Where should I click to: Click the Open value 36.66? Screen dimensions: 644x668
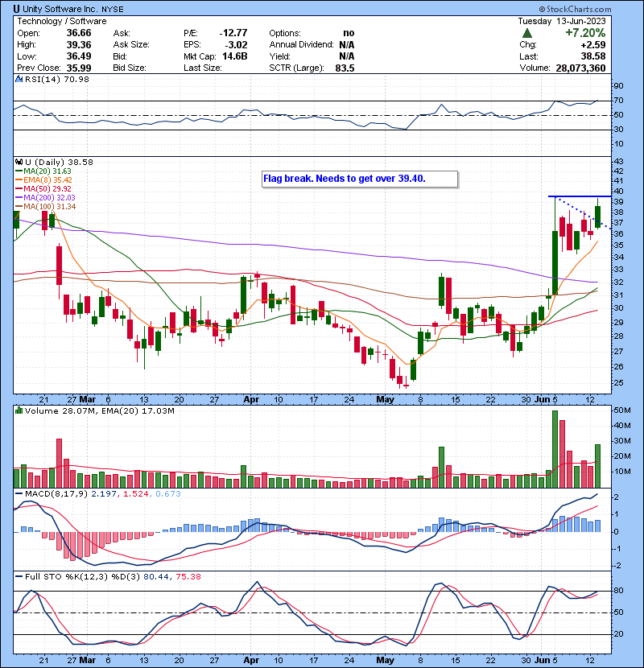79,33
